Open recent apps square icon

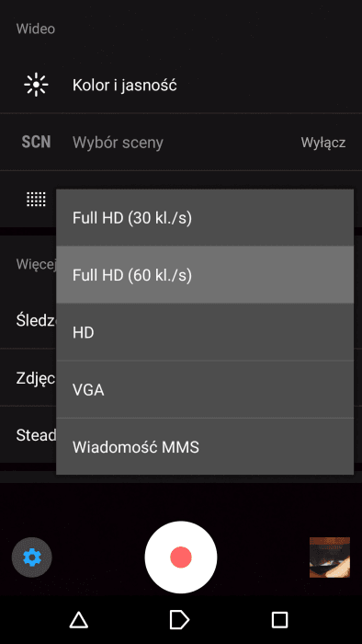(x=280, y=619)
